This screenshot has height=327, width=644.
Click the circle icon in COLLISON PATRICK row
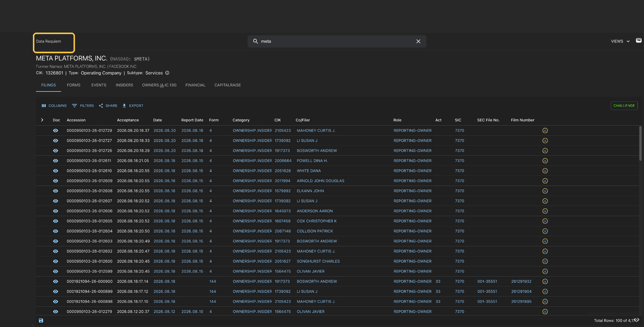point(545,231)
